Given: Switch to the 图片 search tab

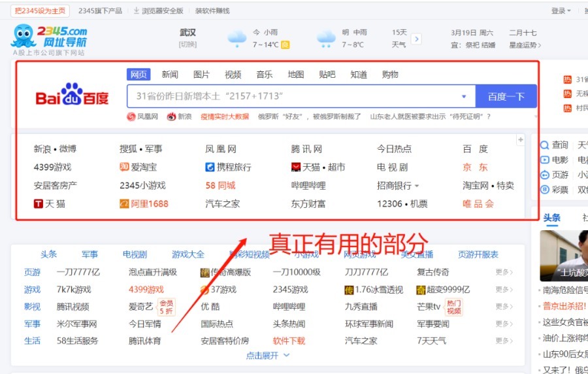Looking at the screenshot, I should tap(201, 75).
